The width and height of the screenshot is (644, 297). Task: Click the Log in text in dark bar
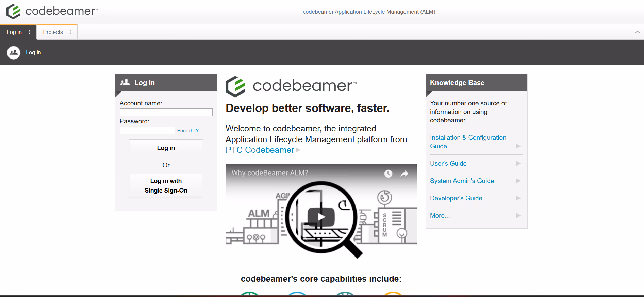click(x=33, y=52)
